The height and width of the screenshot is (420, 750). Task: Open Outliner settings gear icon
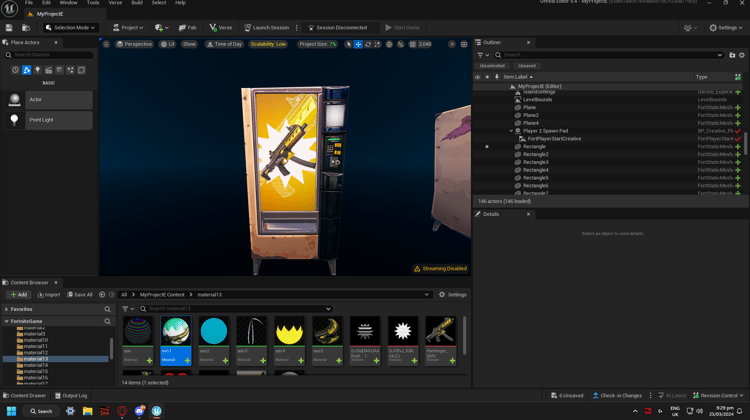click(742, 55)
